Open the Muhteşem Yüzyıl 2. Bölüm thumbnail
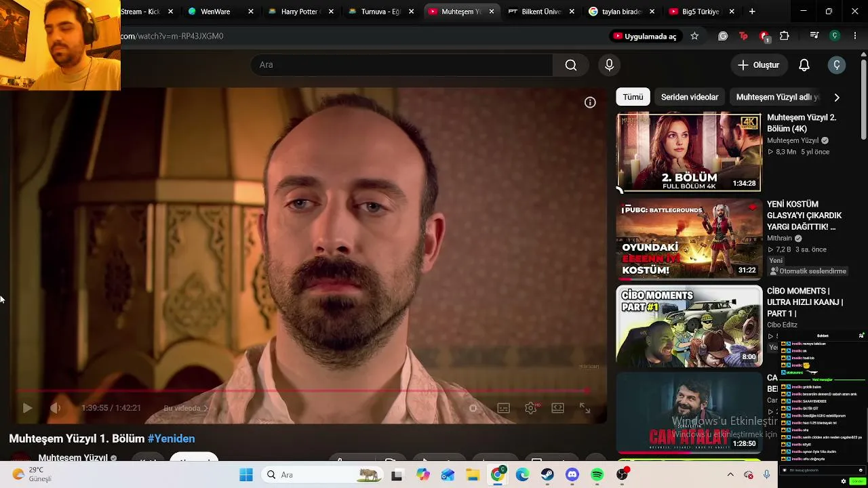This screenshot has width=868, height=488. [689, 152]
